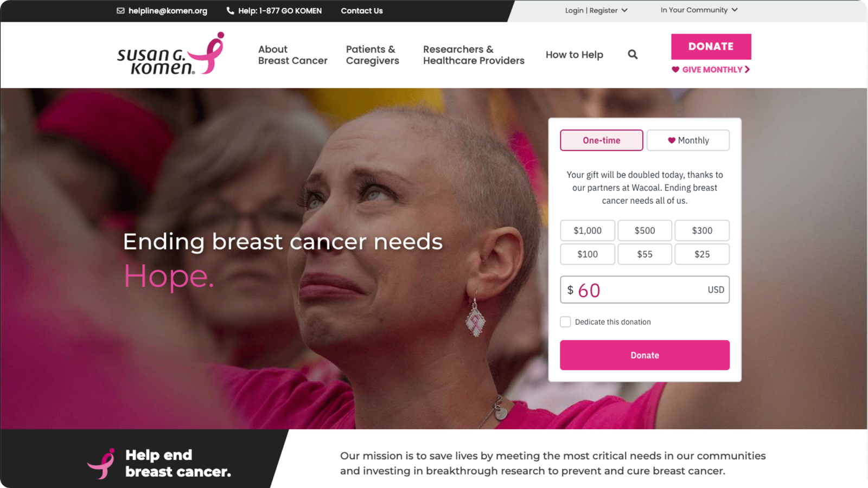Open the How to Help menu
This screenshot has width=868, height=488.
575,55
